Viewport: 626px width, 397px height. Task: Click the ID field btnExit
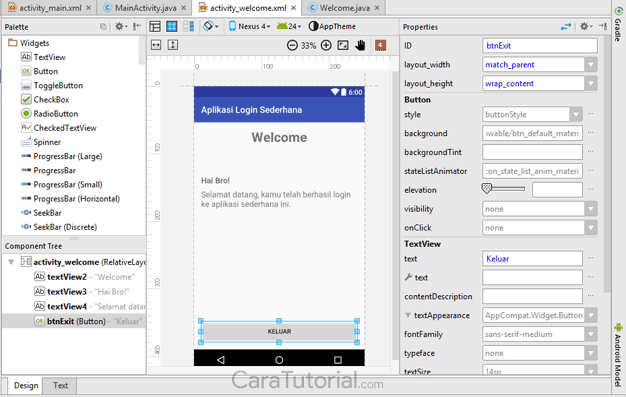coord(540,46)
